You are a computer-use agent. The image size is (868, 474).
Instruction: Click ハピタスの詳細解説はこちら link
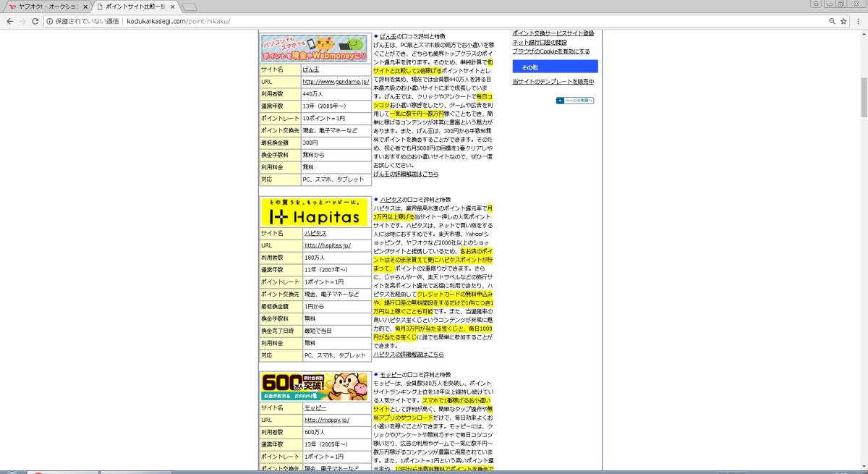pos(408,355)
